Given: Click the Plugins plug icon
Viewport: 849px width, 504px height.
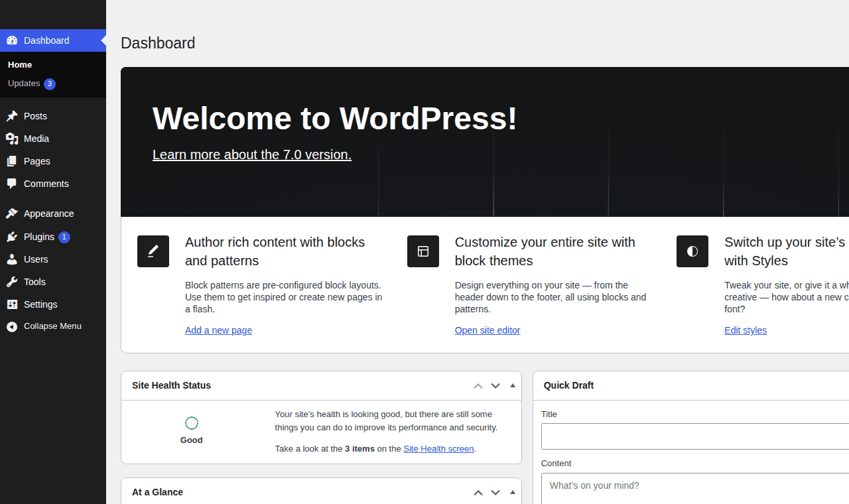Looking at the screenshot, I should tap(12, 237).
